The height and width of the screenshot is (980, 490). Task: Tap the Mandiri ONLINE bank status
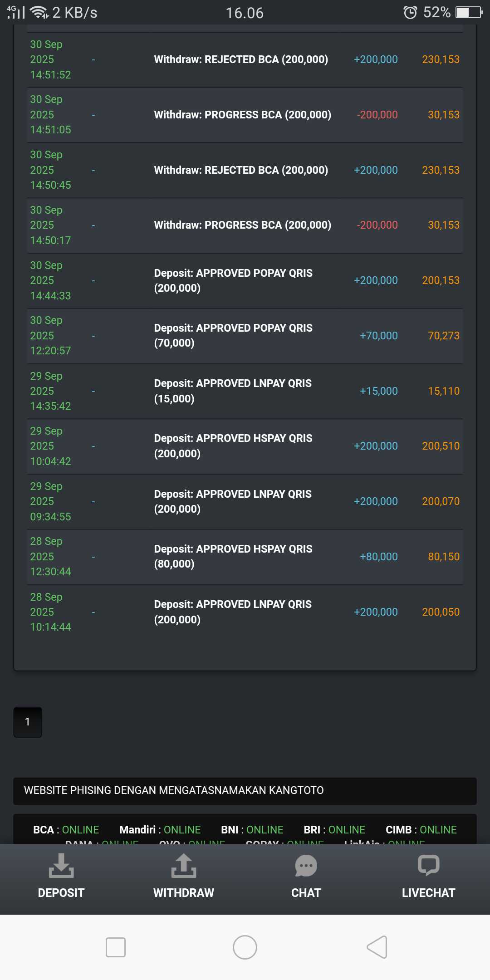tap(160, 830)
